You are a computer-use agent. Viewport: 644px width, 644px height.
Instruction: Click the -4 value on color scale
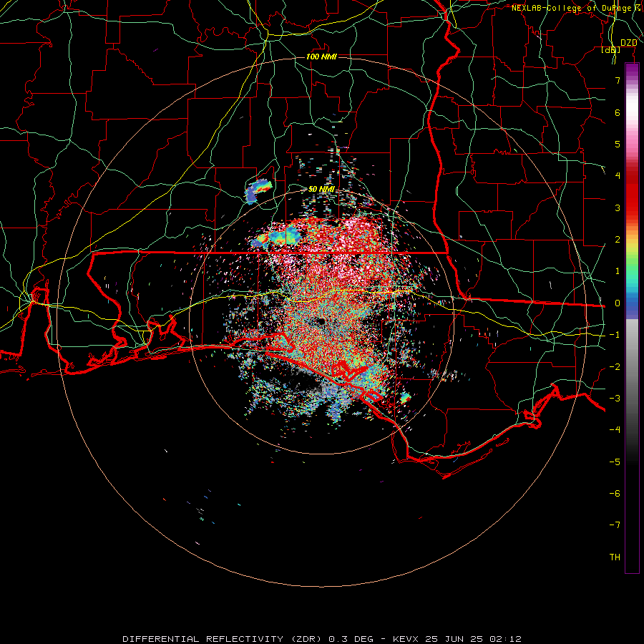coord(615,429)
